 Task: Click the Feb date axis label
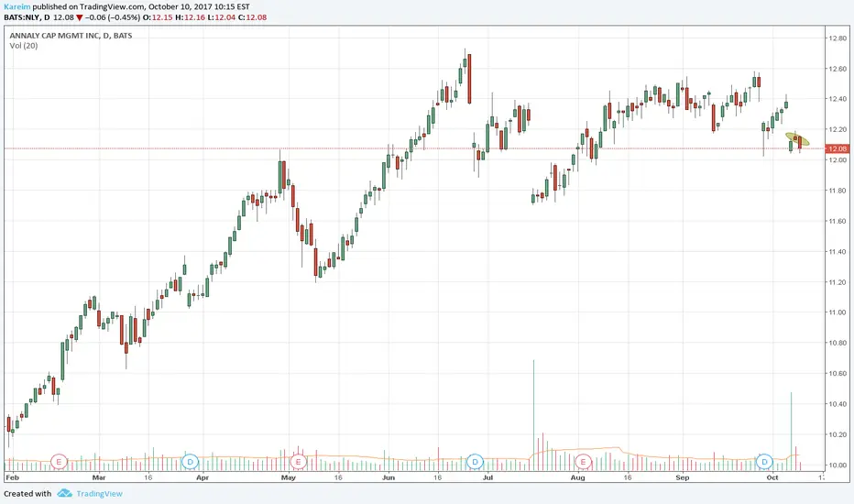coord(12,477)
